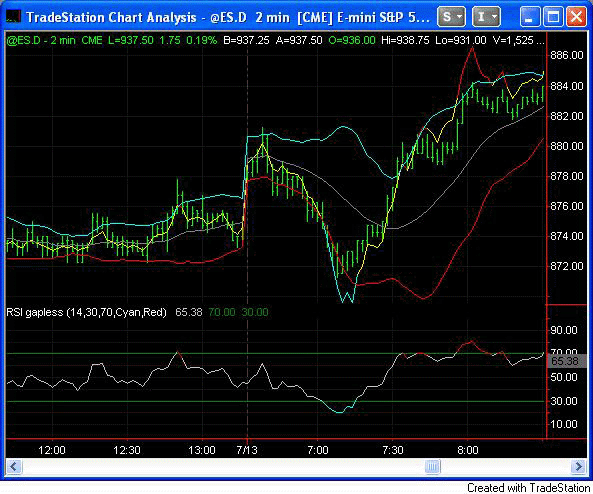593x494 pixels.
Task: Click the A=937.50 ask value
Action: 299,40
